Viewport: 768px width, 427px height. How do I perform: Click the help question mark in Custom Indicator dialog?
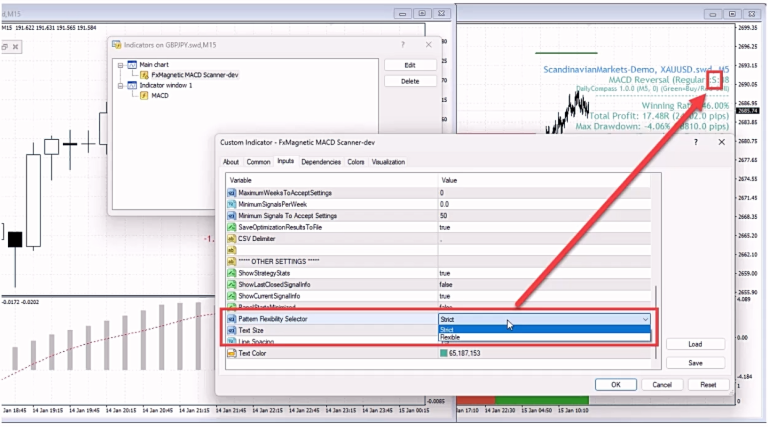click(x=696, y=142)
